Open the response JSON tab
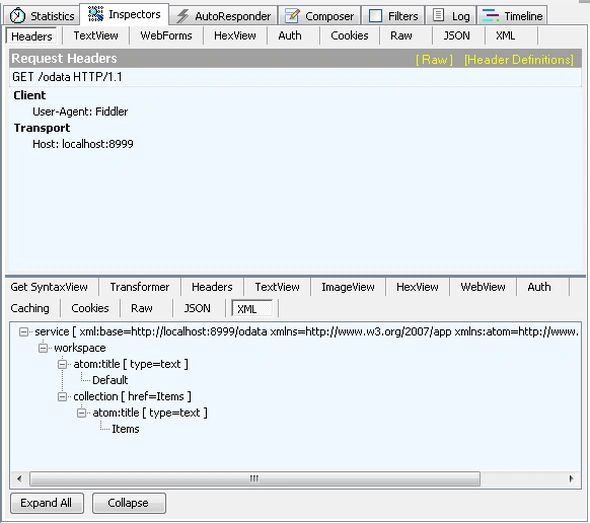Screen dimensions: 590x523 [197, 308]
